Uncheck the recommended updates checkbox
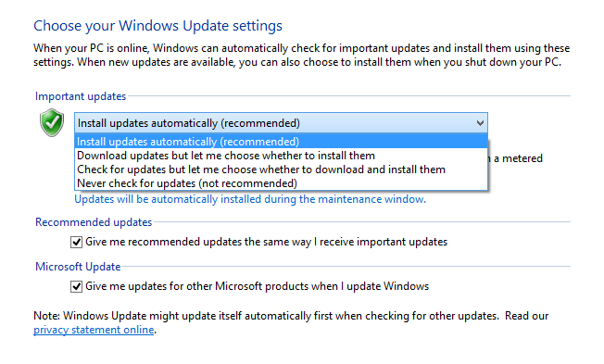 76,243
